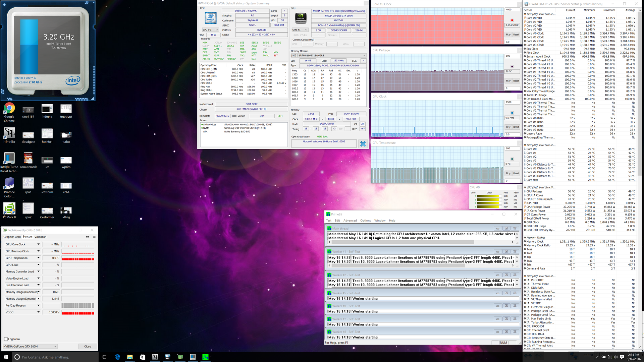Select CPU Package Power sensor row
Viewport: 644px width, 362px height.
click(580, 207)
